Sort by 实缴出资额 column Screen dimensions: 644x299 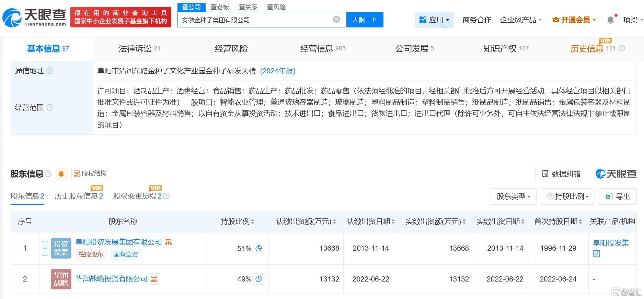464,222
